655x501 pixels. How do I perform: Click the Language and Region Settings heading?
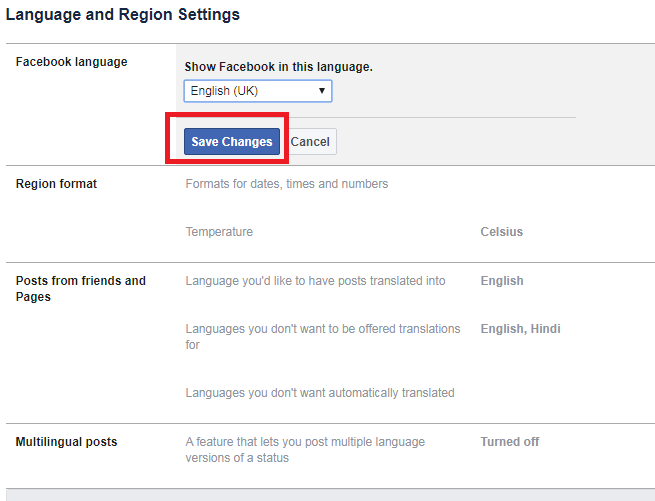click(x=123, y=15)
